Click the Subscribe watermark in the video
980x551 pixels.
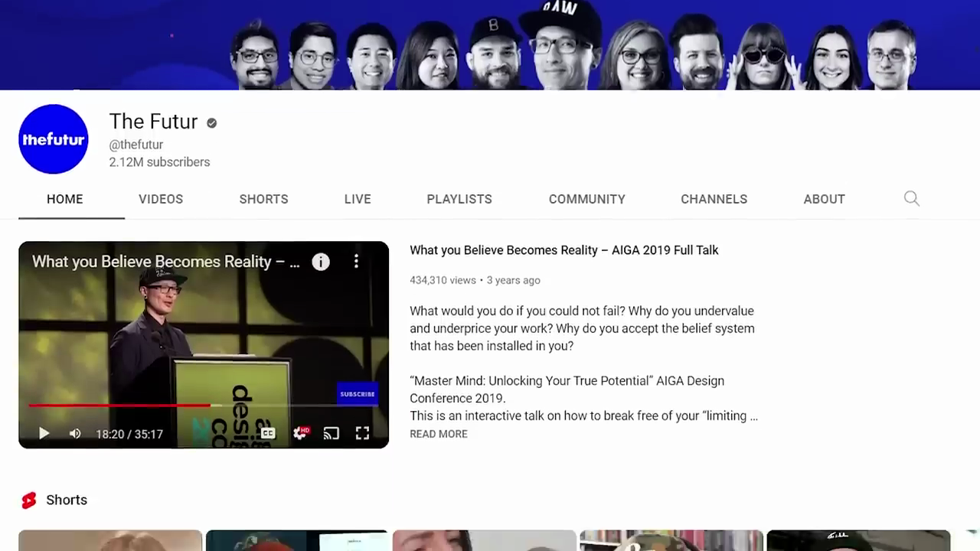(358, 394)
